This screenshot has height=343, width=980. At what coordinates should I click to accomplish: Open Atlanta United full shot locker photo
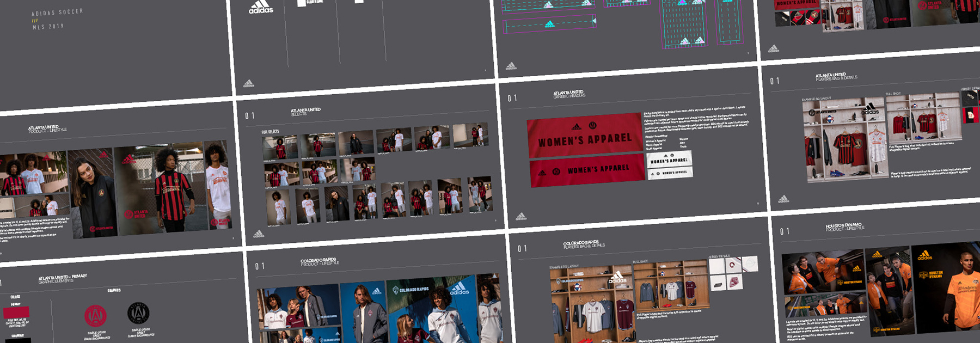(923, 119)
